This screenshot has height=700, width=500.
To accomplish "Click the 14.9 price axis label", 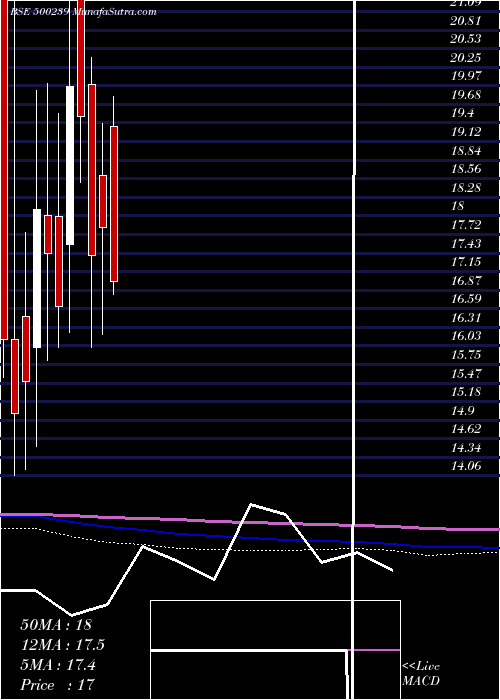I will click(462, 410).
